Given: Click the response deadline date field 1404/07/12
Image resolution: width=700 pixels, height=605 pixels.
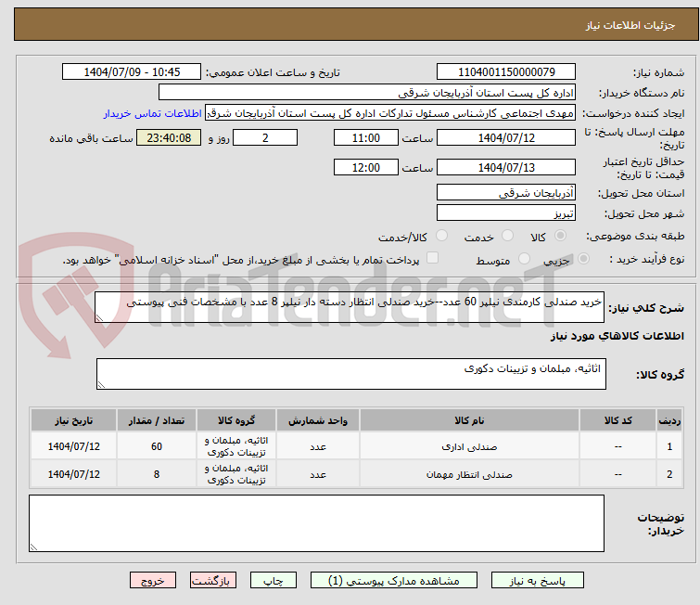Looking at the screenshot, I should (x=505, y=137).
